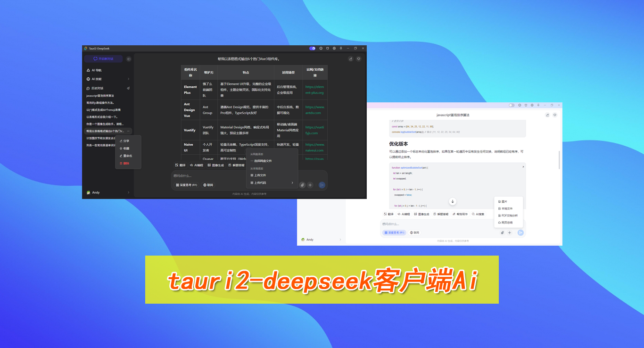This screenshot has width=644, height=348.
Task: Click 解题答疑 quick button in the dark window
Action: 236,166
